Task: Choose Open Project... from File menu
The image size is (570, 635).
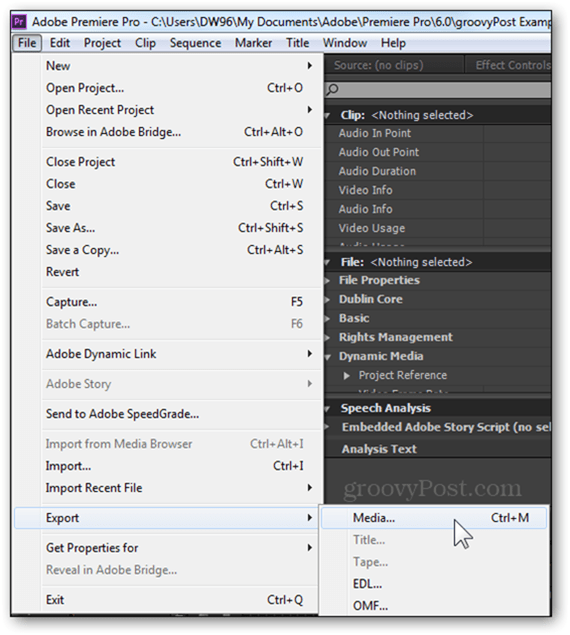Action: point(179,88)
